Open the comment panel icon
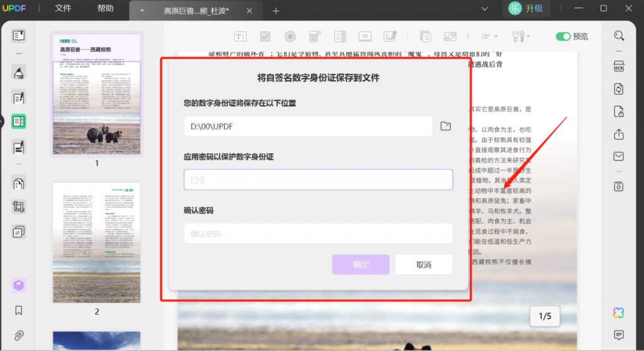 coord(619,335)
